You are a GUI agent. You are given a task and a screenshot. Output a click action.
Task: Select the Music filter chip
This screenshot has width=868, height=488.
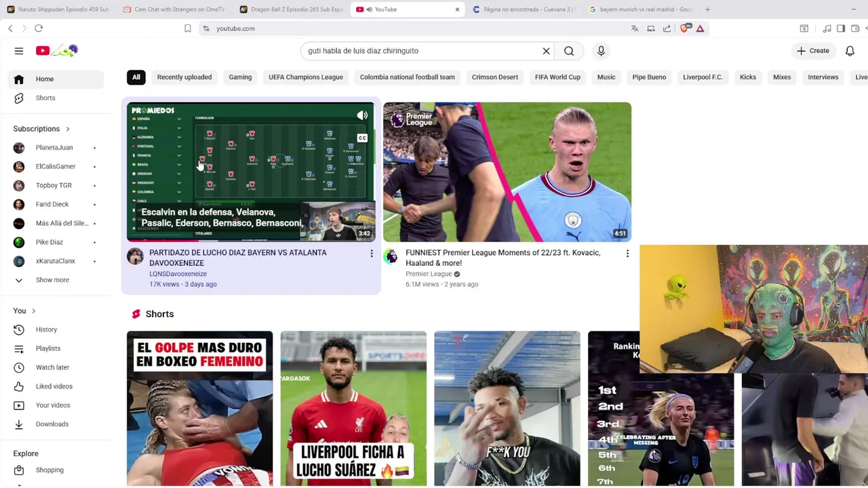click(x=606, y=77)
